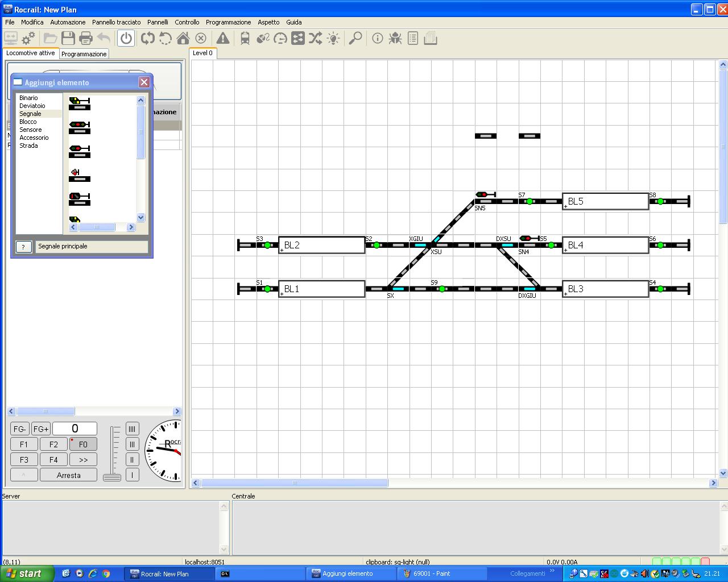Select the Locomotive attive tab
The width and height of the screenshot is (728, 582).
31,53
